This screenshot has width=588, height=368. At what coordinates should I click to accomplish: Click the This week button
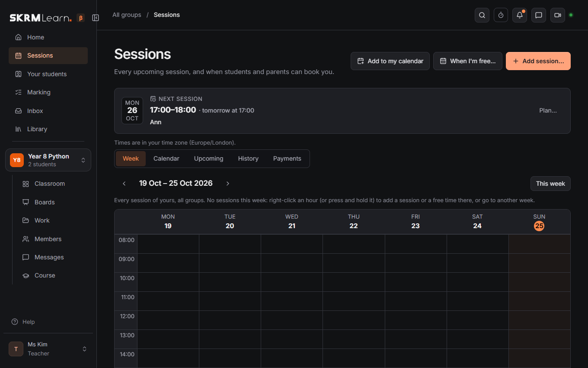550,184
